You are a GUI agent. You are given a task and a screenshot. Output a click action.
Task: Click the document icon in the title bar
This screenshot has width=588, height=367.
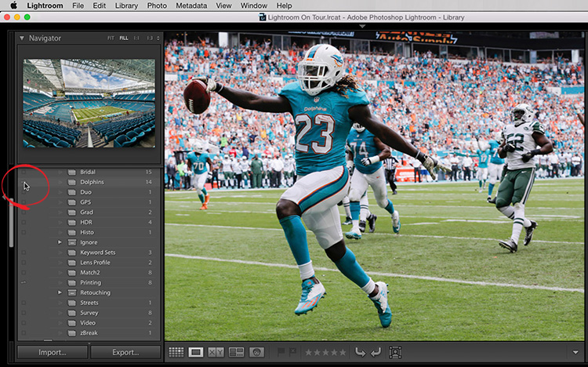tap(263, 17)
